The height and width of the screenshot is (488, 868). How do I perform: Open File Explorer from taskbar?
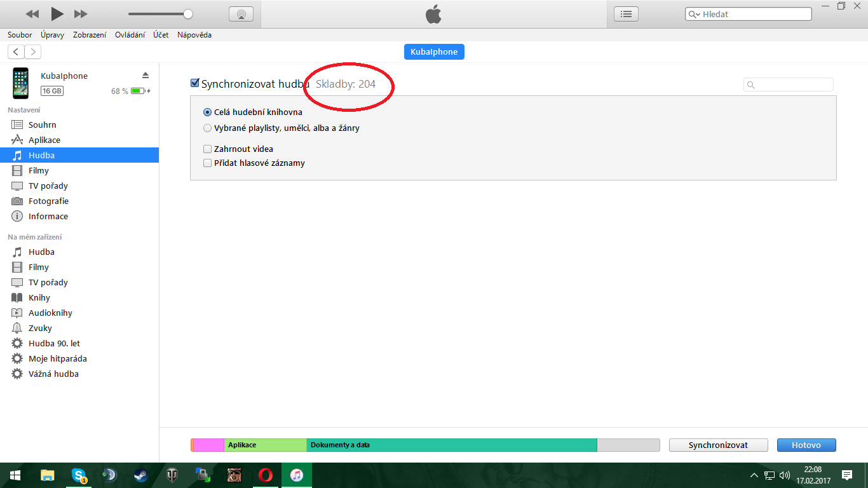tap(48, 475)
